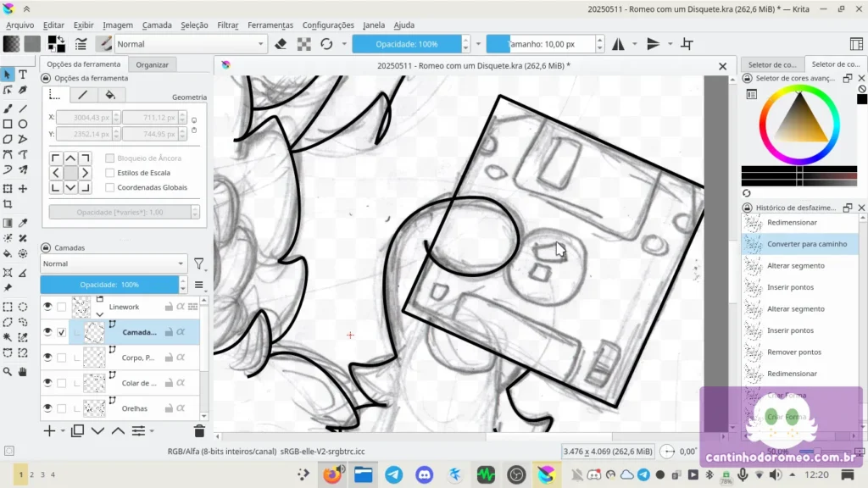The height and width of the screenshot is (488, 868).
Task: Hide the Linework layer with eye icon
Action: coord(47,307)
